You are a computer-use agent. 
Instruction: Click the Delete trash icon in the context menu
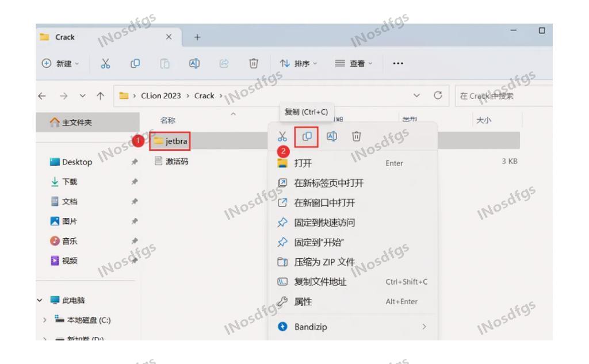(357, 136)
